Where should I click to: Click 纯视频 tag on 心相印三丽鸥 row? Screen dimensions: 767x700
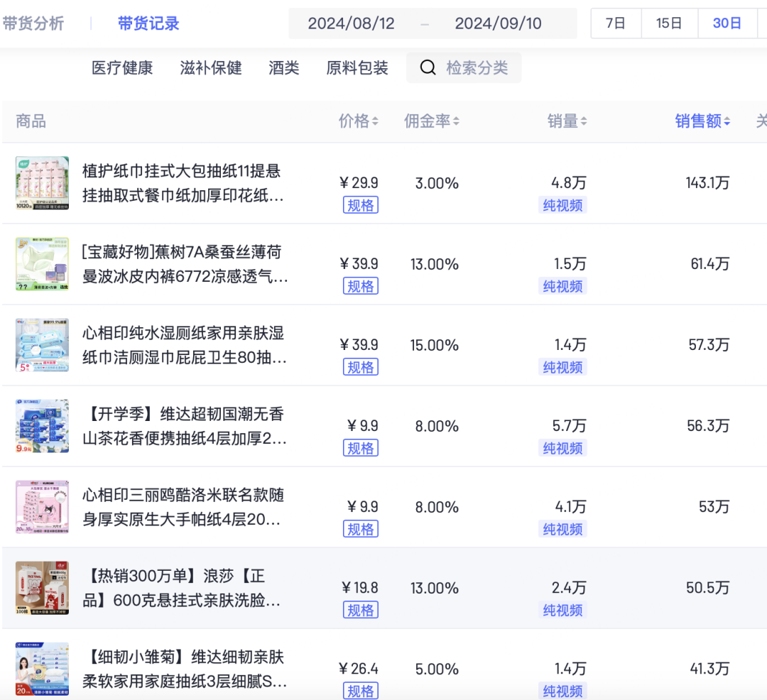click(x=562, y=529)
